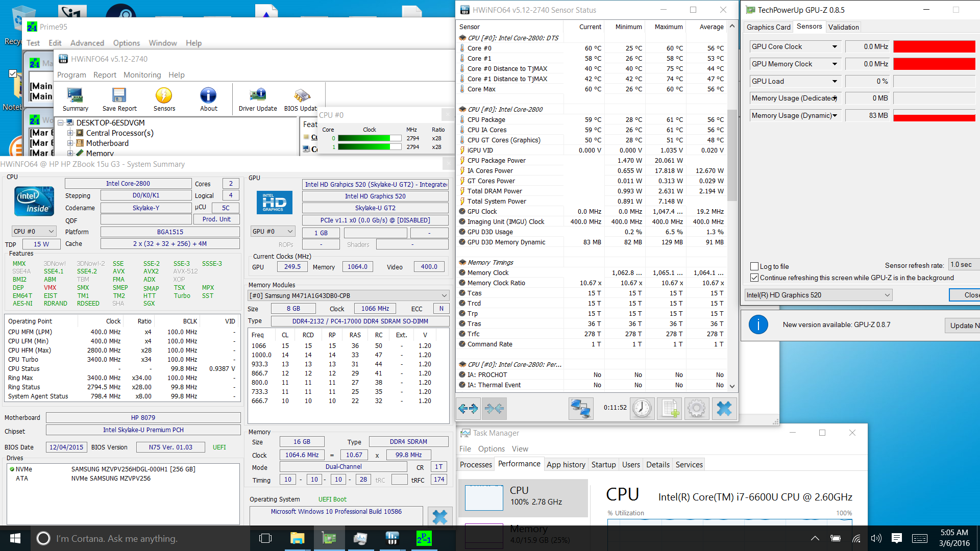Open sensor settings gear icon
Viewport: 980px width, 551px height.
pyautogui.click(x=697, y=408)
